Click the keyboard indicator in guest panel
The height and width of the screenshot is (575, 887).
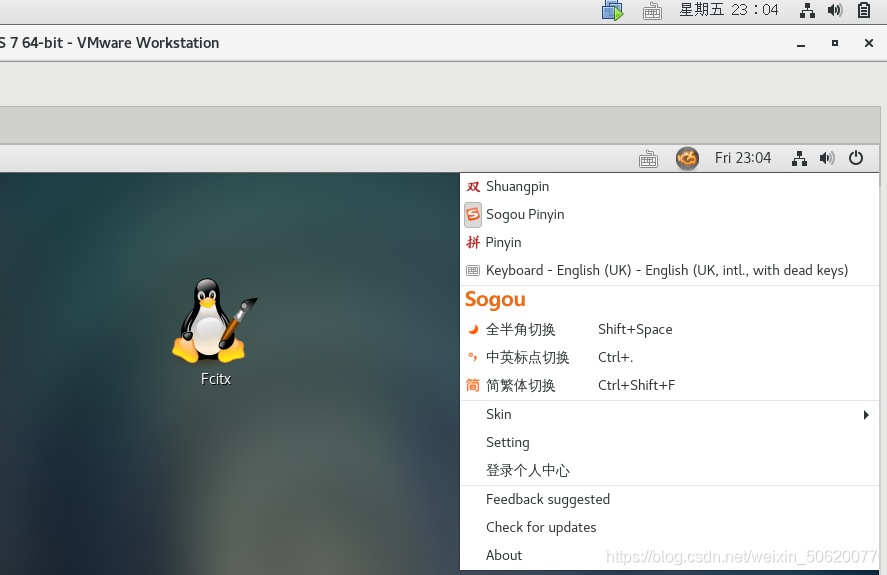648,159
